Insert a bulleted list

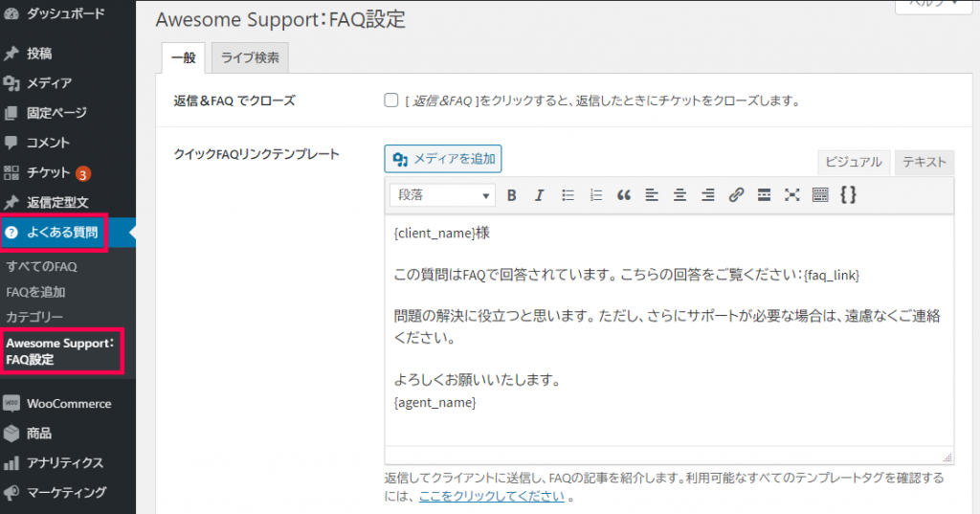[568, 195]
